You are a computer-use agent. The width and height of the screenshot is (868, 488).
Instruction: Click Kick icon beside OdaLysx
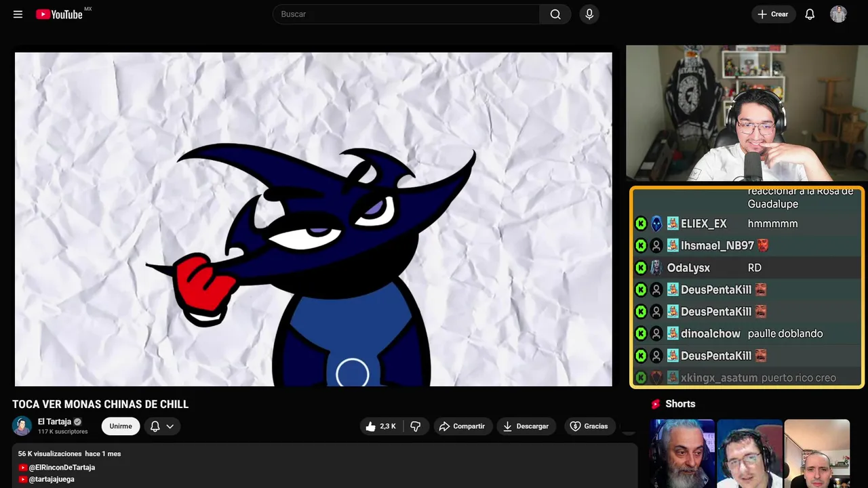641,268
